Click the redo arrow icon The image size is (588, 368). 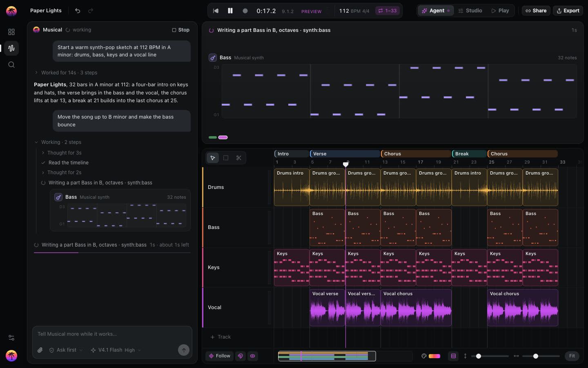[91, 11]
